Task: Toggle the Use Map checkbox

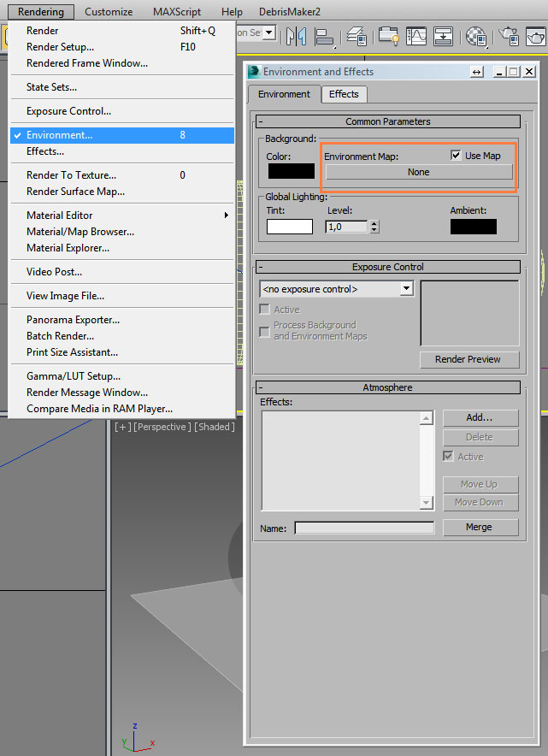Action: click(456, 156)
